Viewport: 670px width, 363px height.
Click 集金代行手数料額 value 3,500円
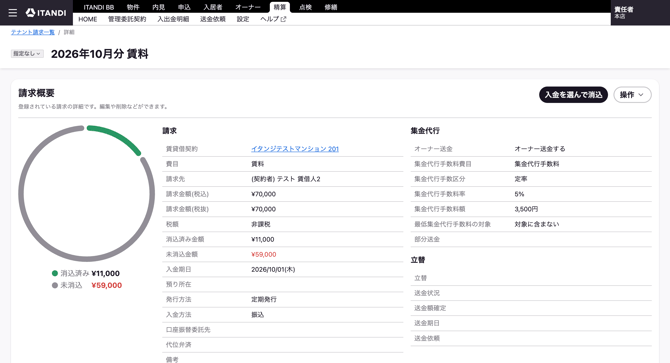tap(526, 209)
